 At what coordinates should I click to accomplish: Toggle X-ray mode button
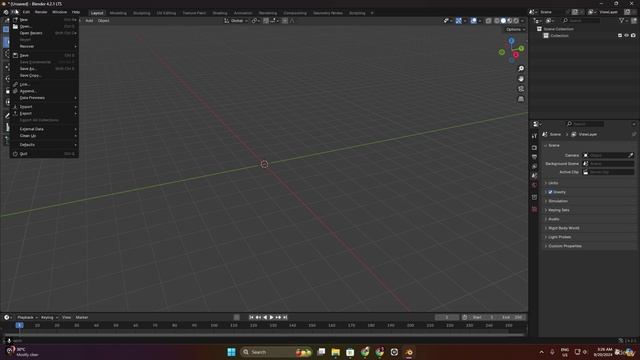tap(488, 21)
